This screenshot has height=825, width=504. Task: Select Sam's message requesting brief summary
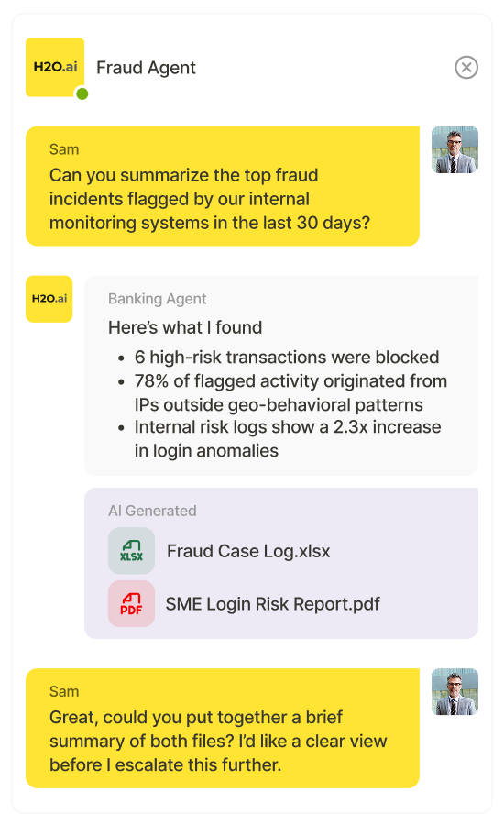[x=223, y=728]
